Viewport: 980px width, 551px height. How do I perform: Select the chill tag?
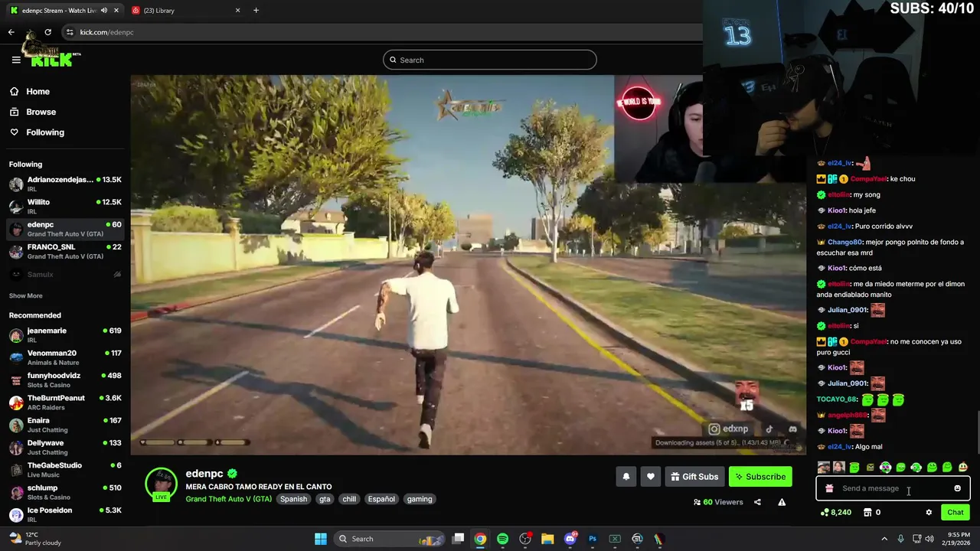(349, 499)
